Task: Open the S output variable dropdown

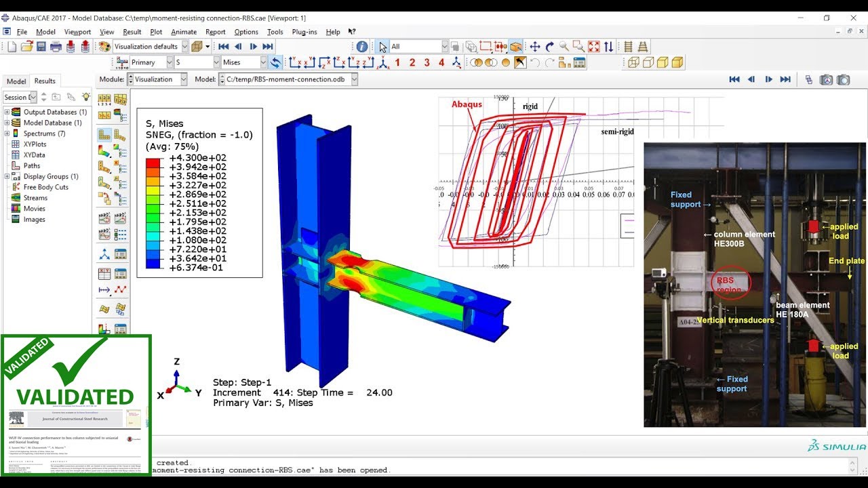Action: [x=197, y=62]
